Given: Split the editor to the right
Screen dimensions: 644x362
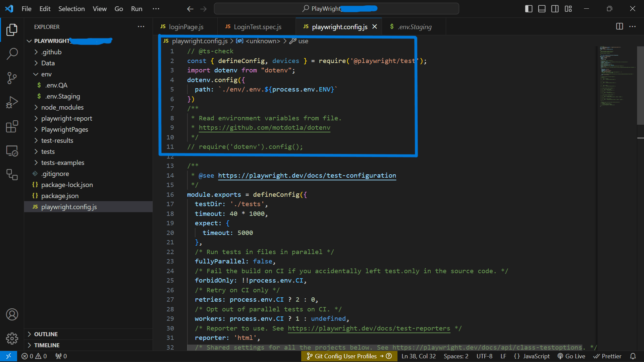Looking at the screenshot, I should [620, 26].
